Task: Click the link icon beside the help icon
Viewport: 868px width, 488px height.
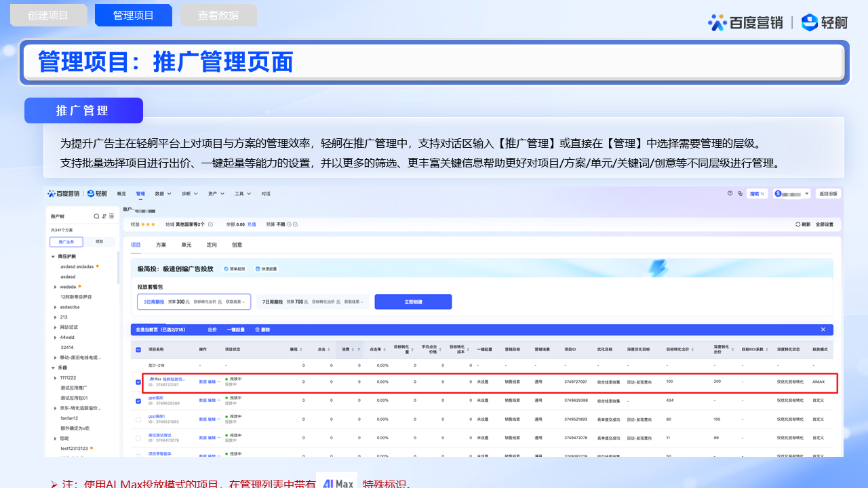Action: [x=740, y=194]
